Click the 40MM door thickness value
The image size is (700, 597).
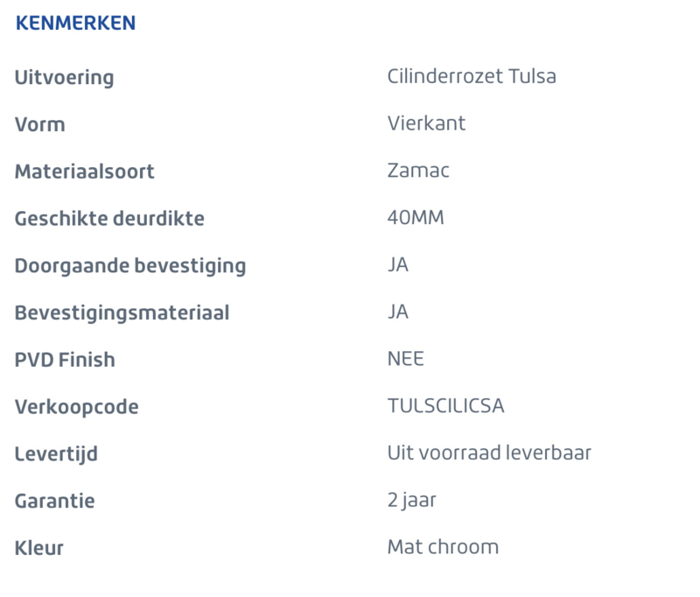(x=416, y=218)
